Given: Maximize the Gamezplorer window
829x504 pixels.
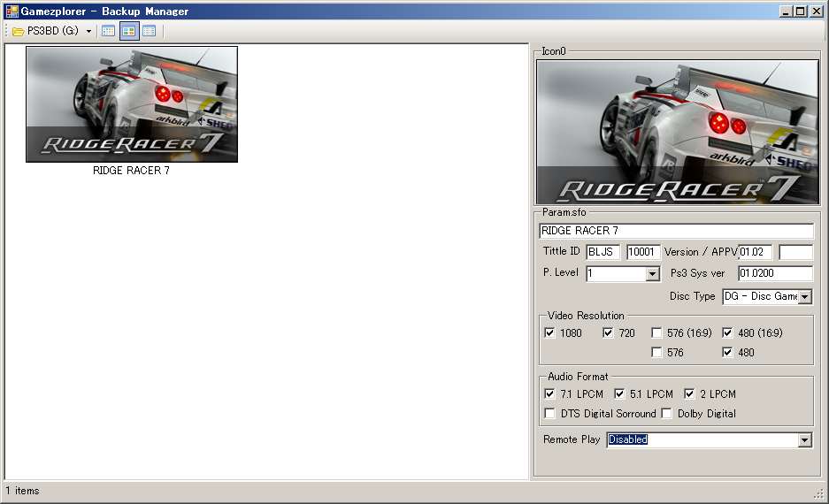Looking at the screenshot, I should tap(801, 11).
